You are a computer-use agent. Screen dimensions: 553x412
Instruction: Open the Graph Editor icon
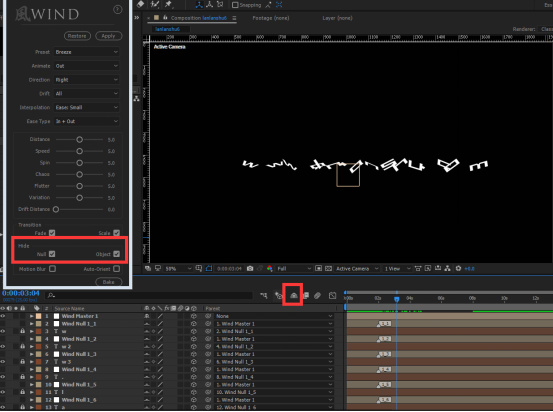coord(333,296)
